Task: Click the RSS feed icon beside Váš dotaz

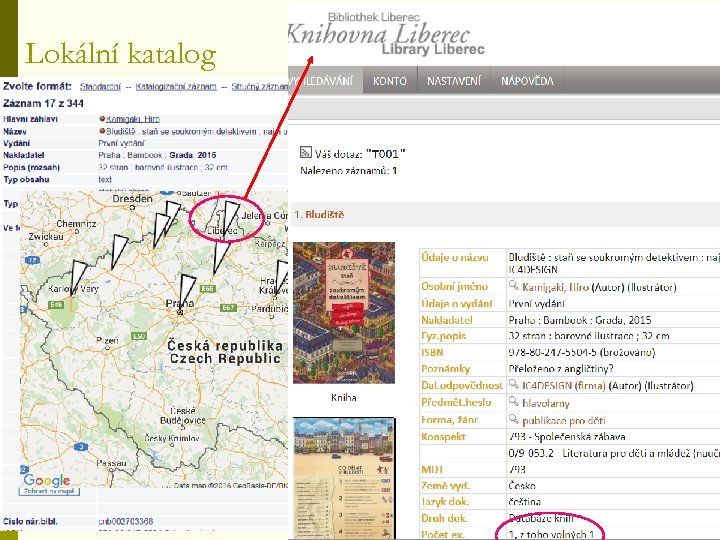Action: tap(305, 152)
